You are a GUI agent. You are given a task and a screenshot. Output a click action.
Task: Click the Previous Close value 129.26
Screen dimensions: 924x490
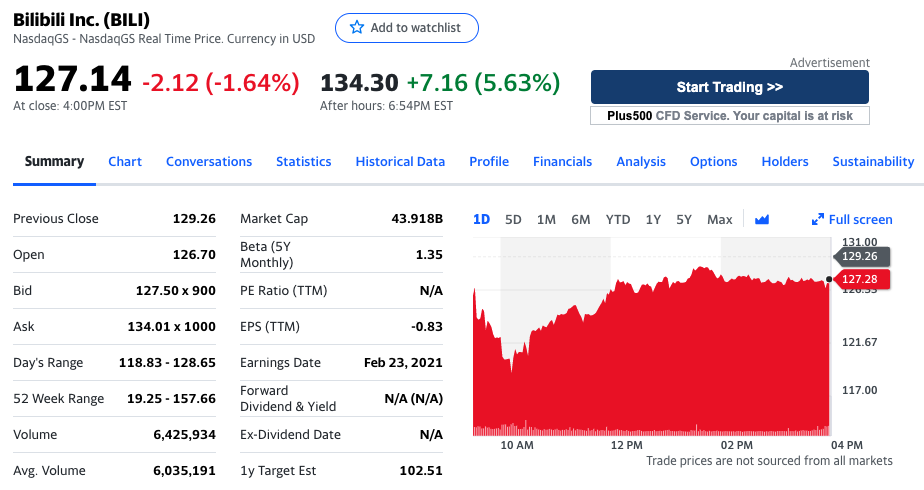(194, 218)
